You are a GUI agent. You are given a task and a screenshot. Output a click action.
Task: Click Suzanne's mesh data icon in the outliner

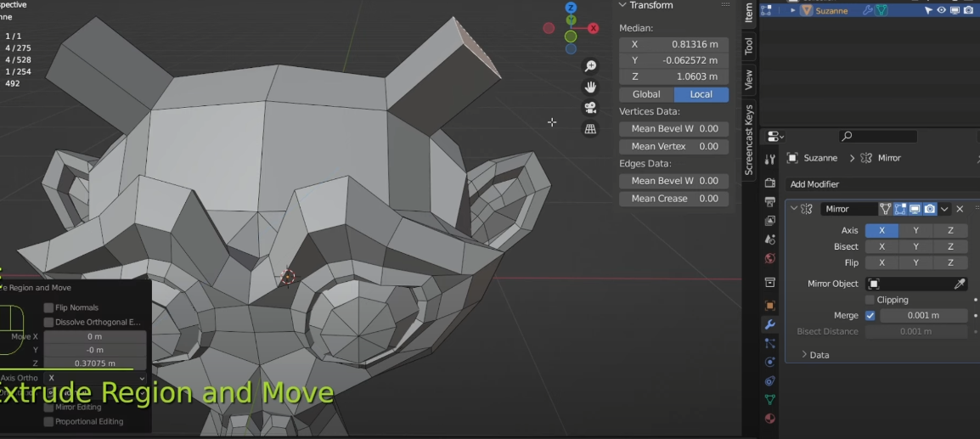tap(881, 11)
